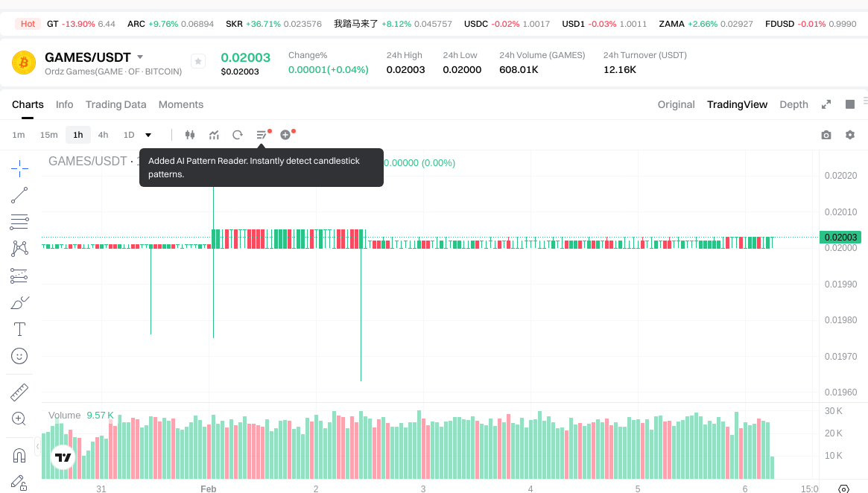This screenshot has width=868, height=493.
Task: Toggle GAMES/USDT favorite star
Action: [x=197, y=61]
